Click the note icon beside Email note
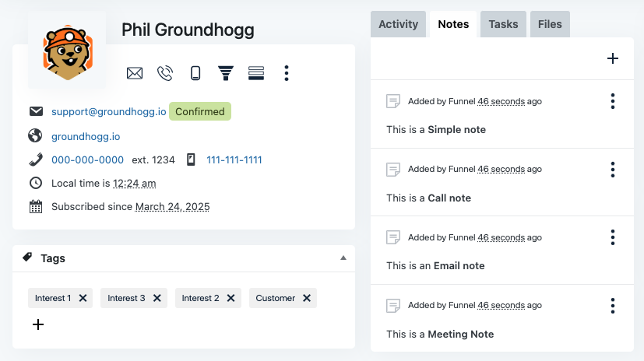 pos(393,237)
